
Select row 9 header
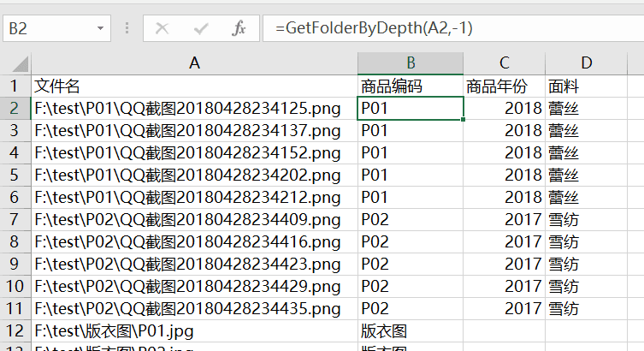tap(15, 264)
